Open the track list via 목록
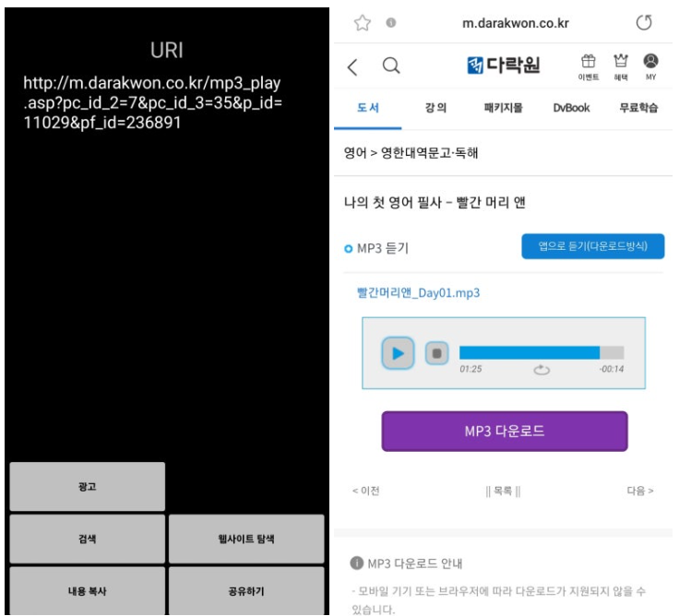This screenshot has height=616, width=679. point(503,491)
